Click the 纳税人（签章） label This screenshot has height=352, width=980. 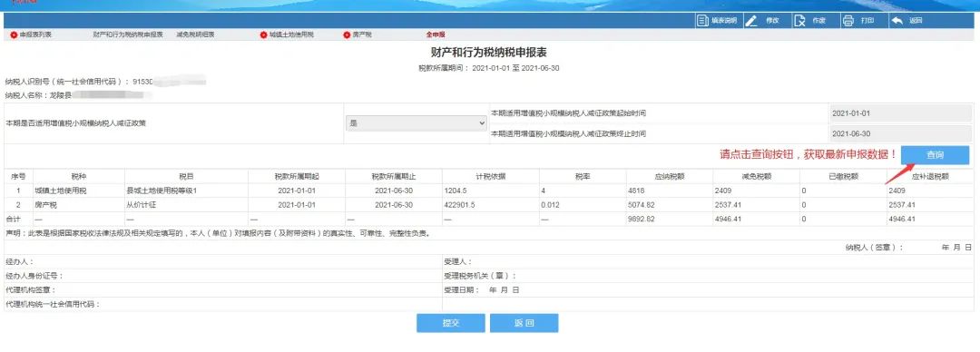click(x=875, y=248)
